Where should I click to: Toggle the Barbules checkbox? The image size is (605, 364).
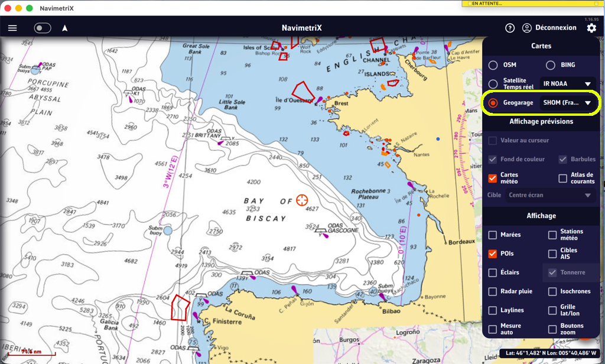click(562, 159)
